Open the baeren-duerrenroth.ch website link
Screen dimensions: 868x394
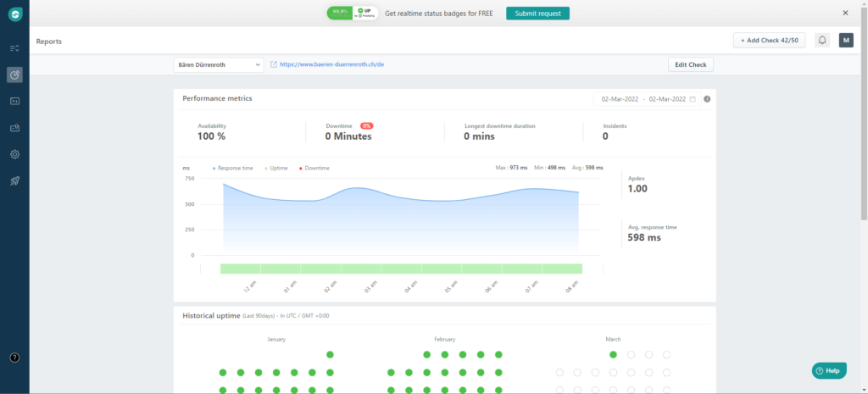[333, 64]
